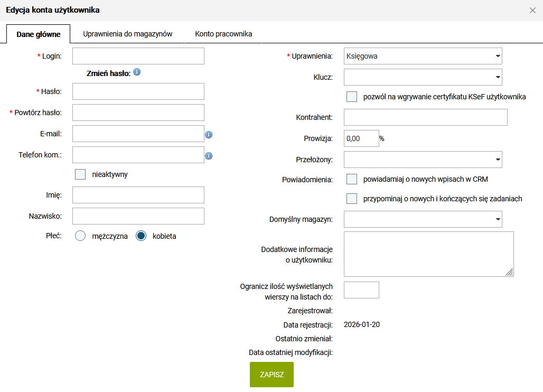Click info icon next to Zmień hasło

tap(137, 72)
